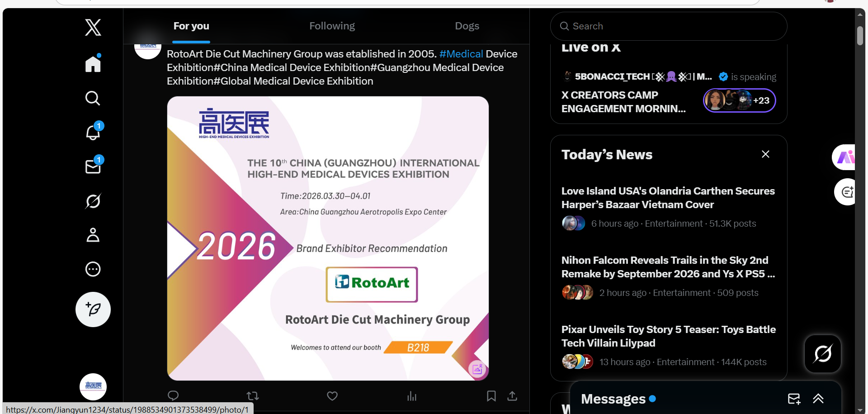868x414 pixels.
Task: Dismiss the Today's News panel
Action: coord(765,154)
